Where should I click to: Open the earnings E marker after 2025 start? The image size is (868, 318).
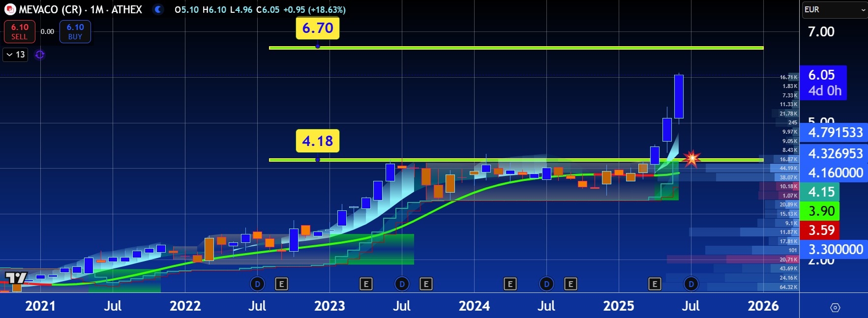655,284
